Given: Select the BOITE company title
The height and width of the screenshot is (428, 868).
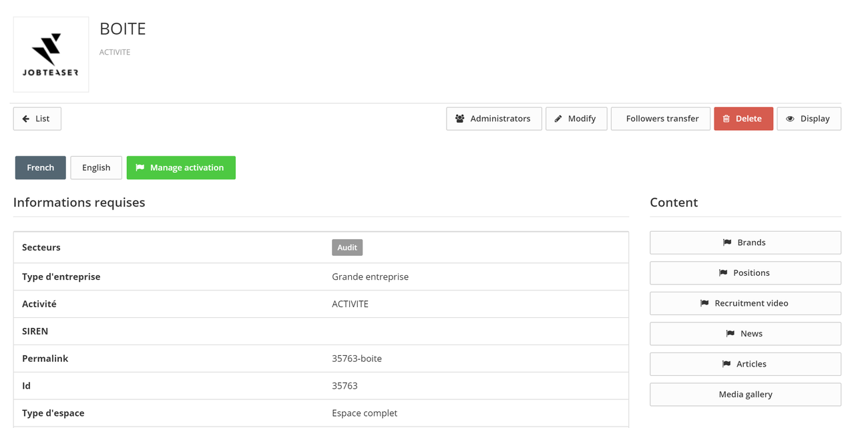Looking at the screenshot, I should pos(123,29).
